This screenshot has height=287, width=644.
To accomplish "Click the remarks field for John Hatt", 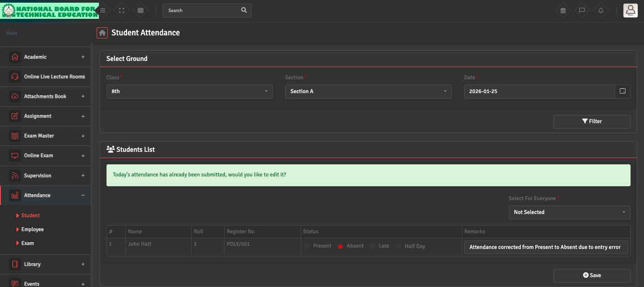I will pyautogui.click(x=546, y=247).
